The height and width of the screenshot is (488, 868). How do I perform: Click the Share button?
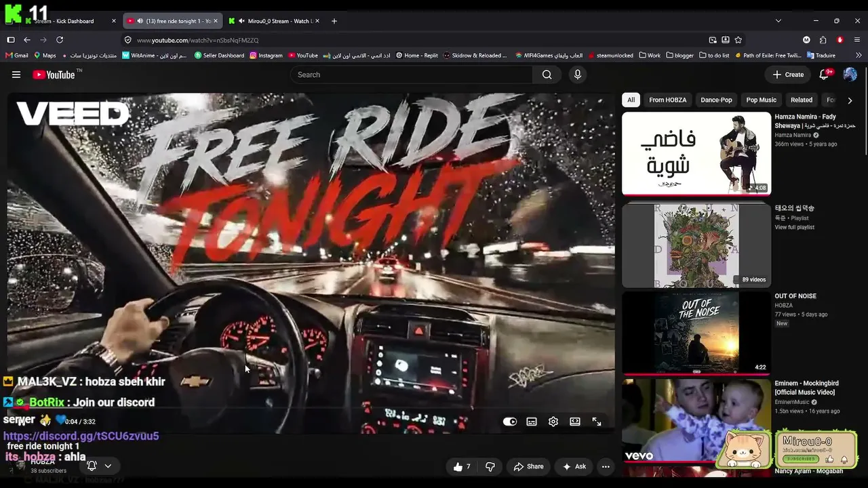[528, 466]
